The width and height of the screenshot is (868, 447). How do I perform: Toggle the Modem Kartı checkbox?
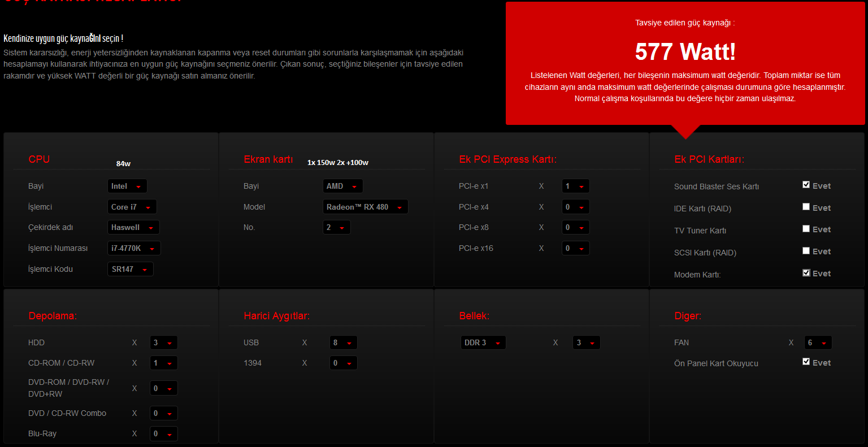806,273
